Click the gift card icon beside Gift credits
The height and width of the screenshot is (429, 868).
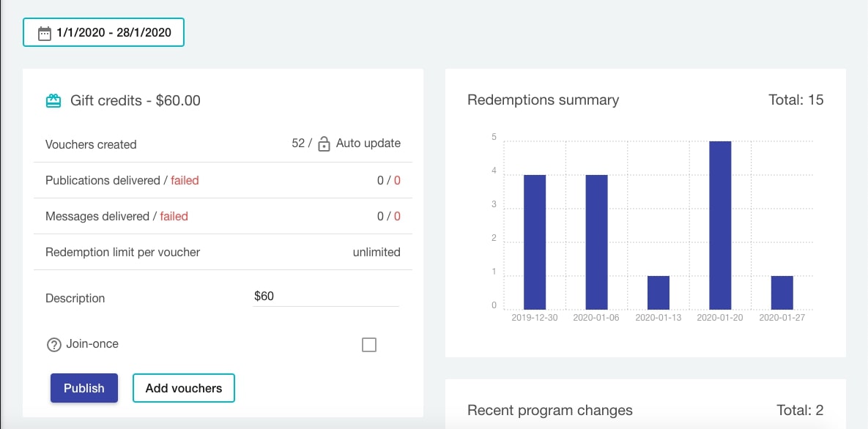(53, 101)
